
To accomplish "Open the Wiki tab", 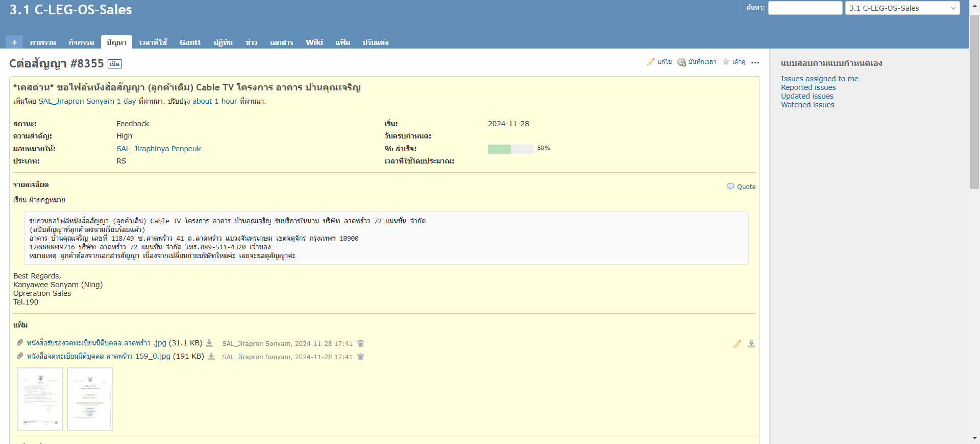I will point(314,42).
